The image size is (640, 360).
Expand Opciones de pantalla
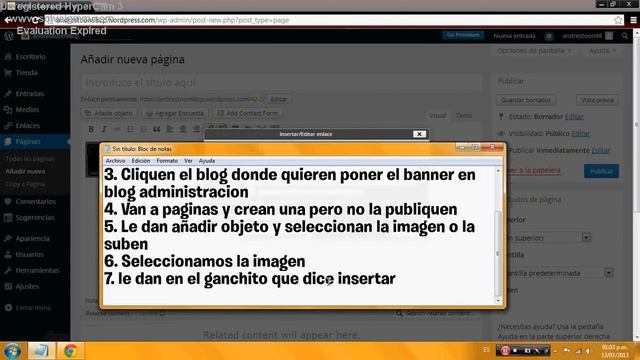[x=534, y=51]
